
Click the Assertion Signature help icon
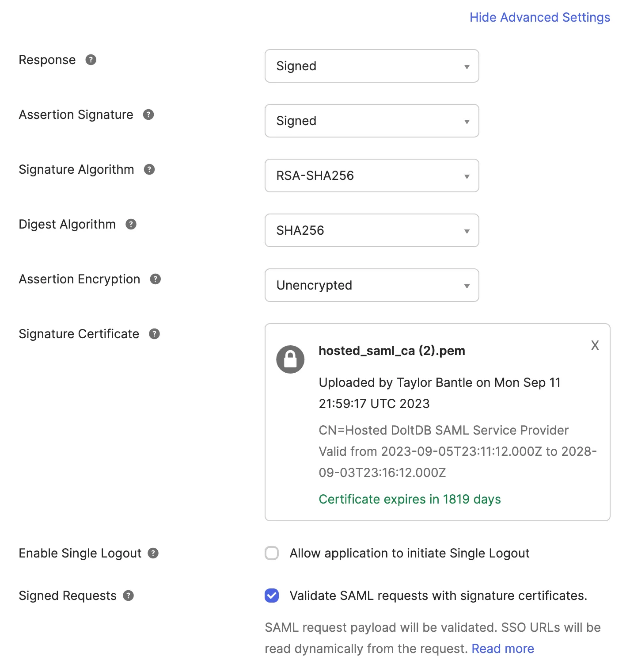coord(148,115)
